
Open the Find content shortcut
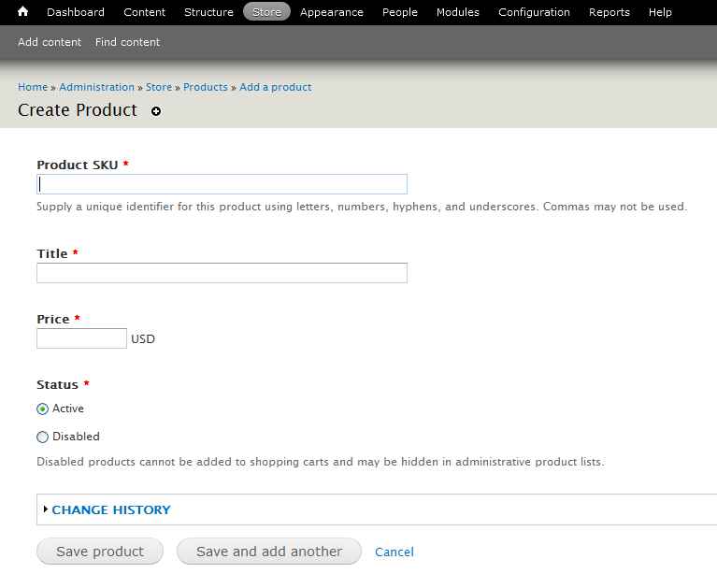[127, 42]
